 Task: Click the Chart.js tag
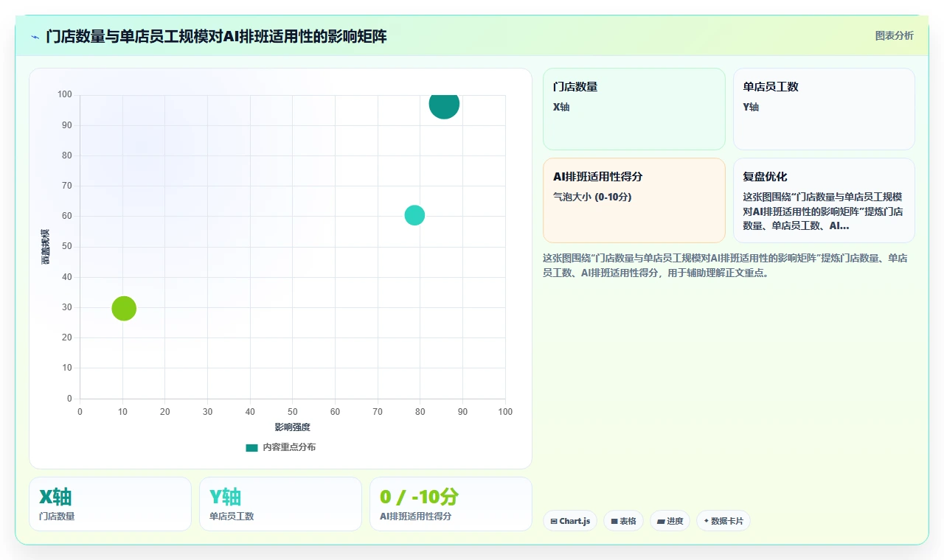click(x=570, y=521)
